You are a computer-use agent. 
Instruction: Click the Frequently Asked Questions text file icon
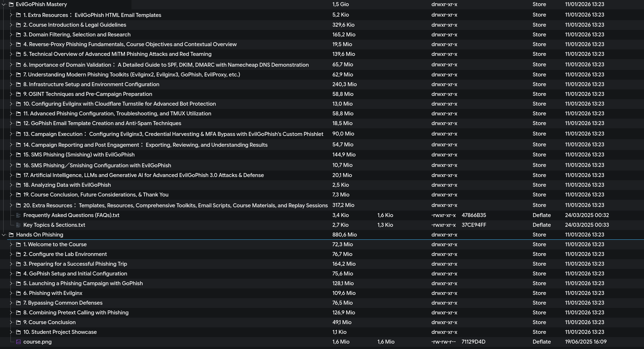[18, 215]
